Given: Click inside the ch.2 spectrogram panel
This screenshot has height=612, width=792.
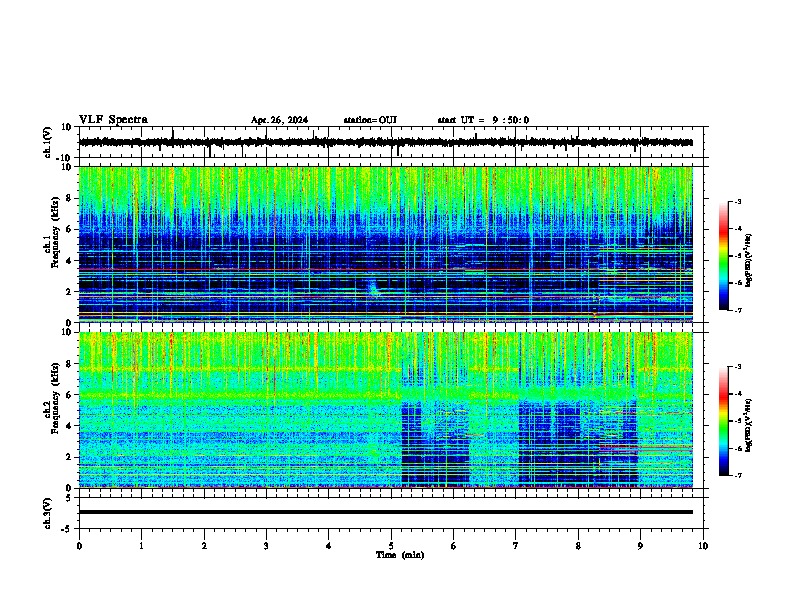Looking at the screenshot, I should pyautogui.click(x=386, y=410).
